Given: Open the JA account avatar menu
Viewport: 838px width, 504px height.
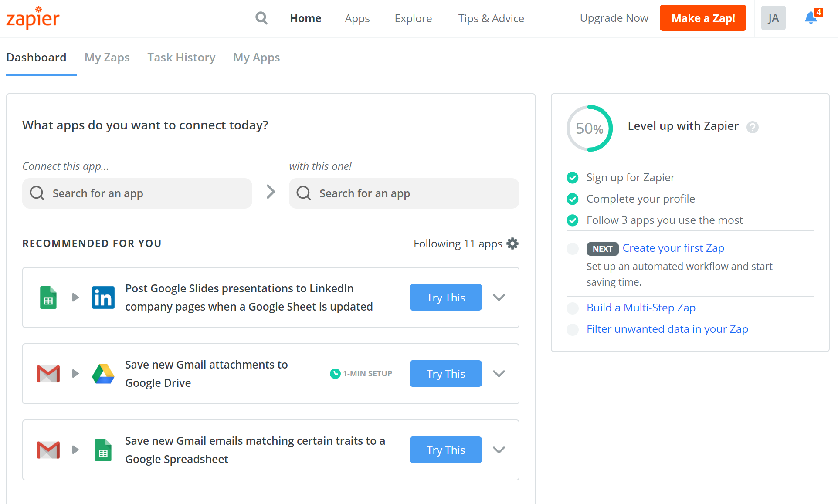Looking at the screenshot, I should (x=773, y=18).
